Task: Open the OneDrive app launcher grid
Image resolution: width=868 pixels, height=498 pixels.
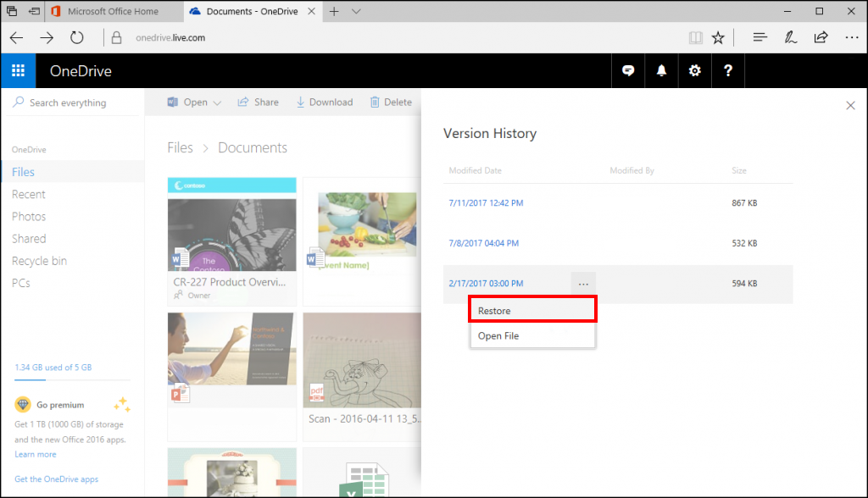Action: pos(19,71)
